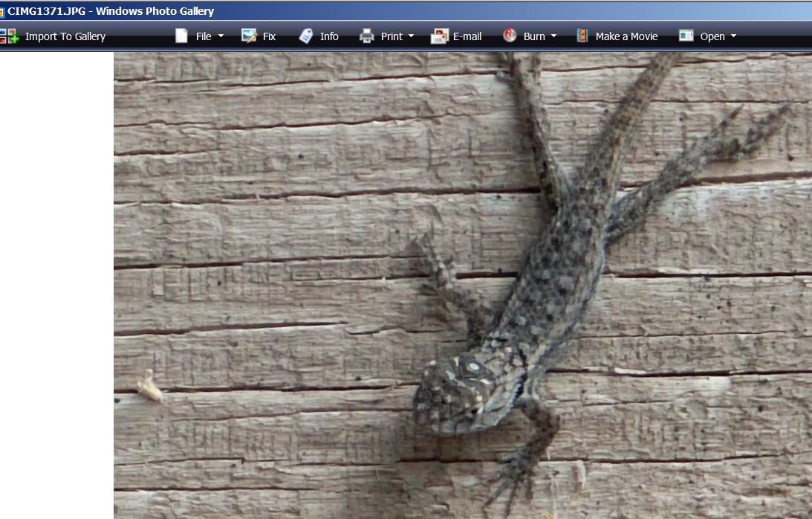Image resolution: width=812 pixels, height=519 pixels.
Task: Click the Photo Gallery title bar icon
Action: pyautogui.click(x=2, y=11)
